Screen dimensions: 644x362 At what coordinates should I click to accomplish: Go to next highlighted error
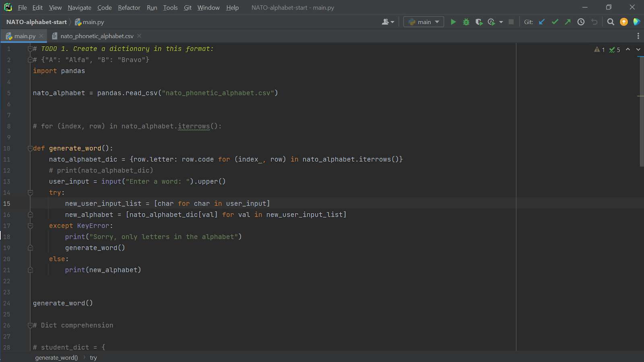(x=638, y=49)
